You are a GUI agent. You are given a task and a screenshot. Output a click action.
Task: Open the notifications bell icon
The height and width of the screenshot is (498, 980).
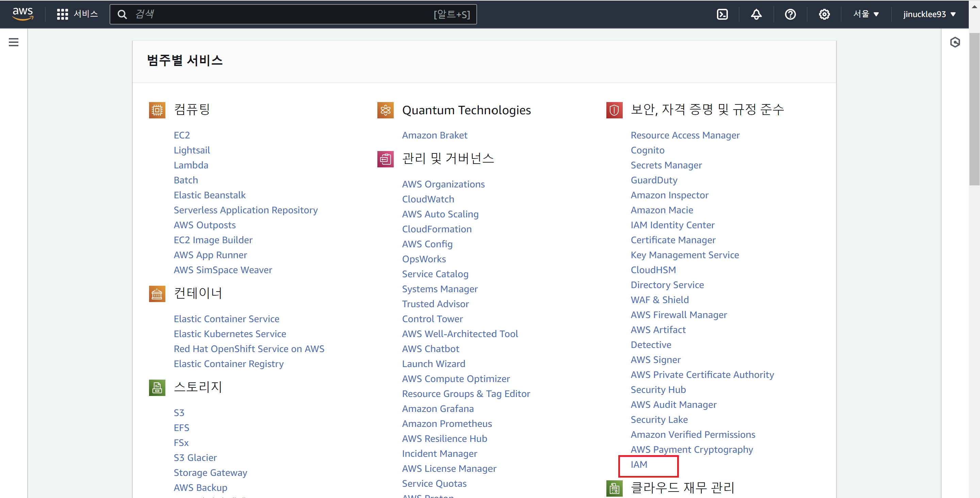(x=756, y=14)
